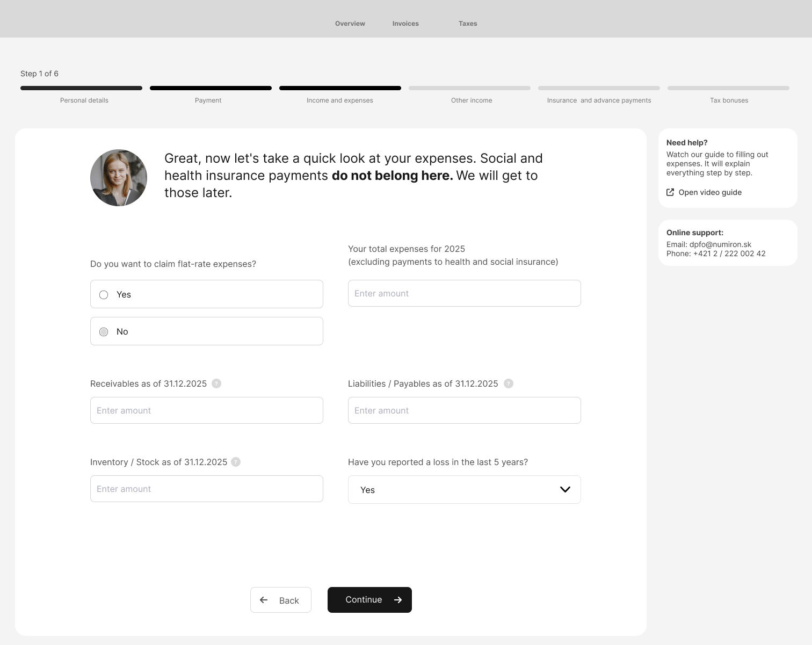Click the 'Step 1 of 6' text
The width and height of the screenshot is (812, 645).
coord(39,74)
